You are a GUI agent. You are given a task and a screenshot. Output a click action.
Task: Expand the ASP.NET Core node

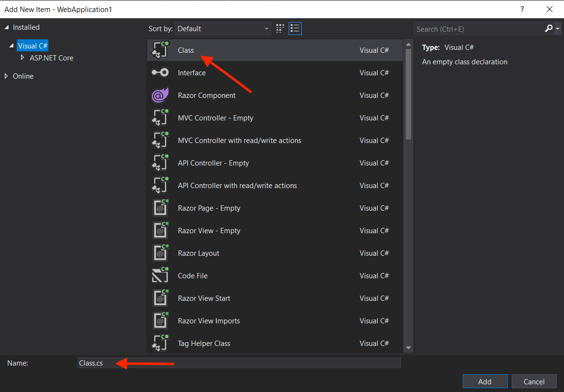(22, 58)
